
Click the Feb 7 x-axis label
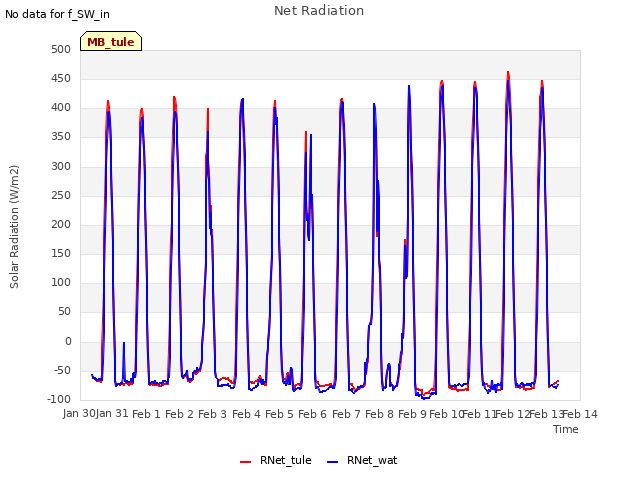[x=346, y=414]
